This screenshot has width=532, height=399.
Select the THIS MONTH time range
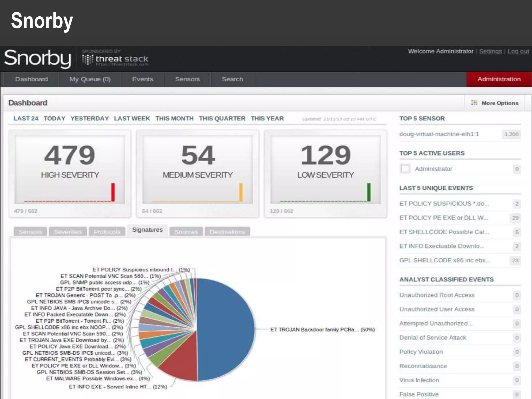click(174, 118)
